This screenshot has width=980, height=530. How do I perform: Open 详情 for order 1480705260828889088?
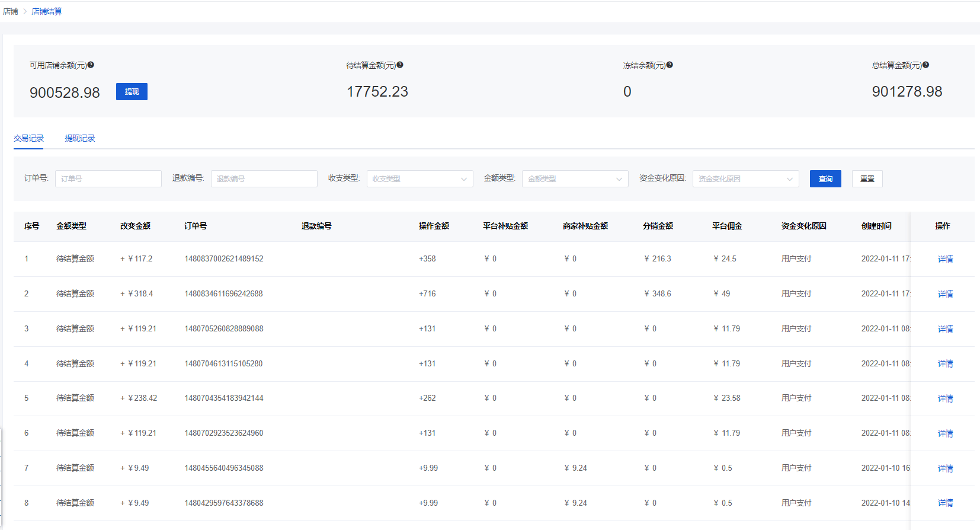(x=946, y=329)
